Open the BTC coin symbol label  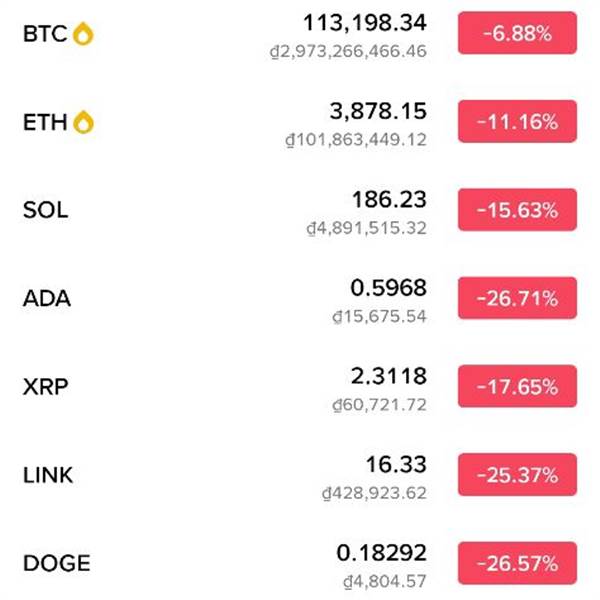tap(45, 34)
